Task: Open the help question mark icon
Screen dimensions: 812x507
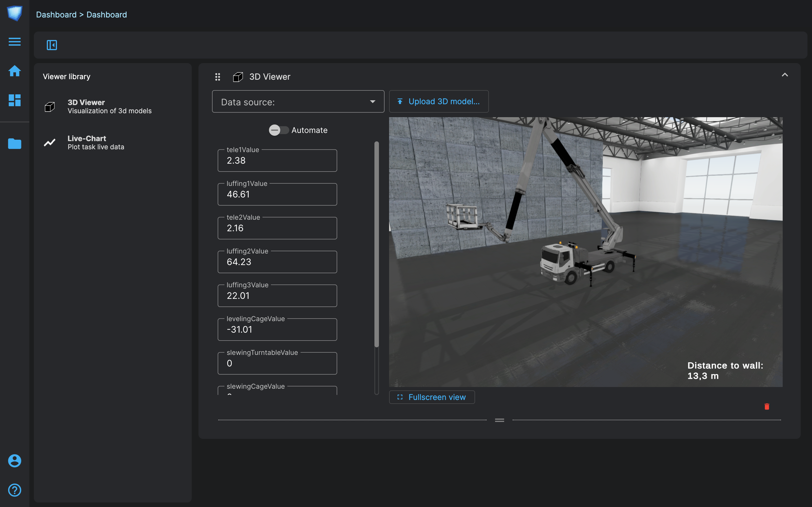Action: coord(14,490)
